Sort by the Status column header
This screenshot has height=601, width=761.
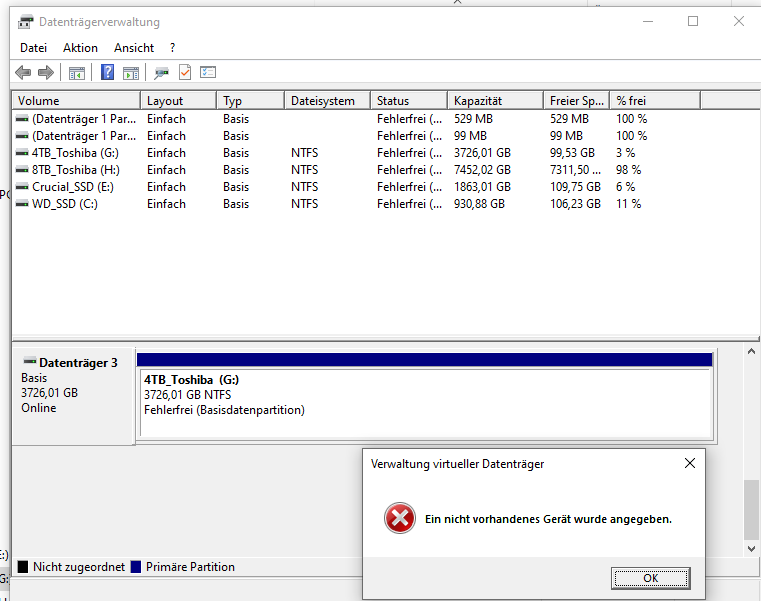point(409,100)
